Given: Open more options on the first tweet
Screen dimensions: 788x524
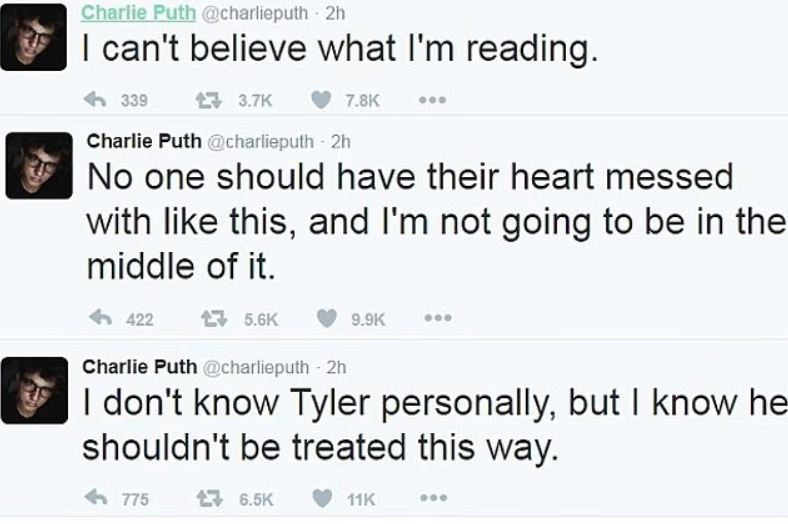Looking at the screenshot, I should click(x=433, y=99).
